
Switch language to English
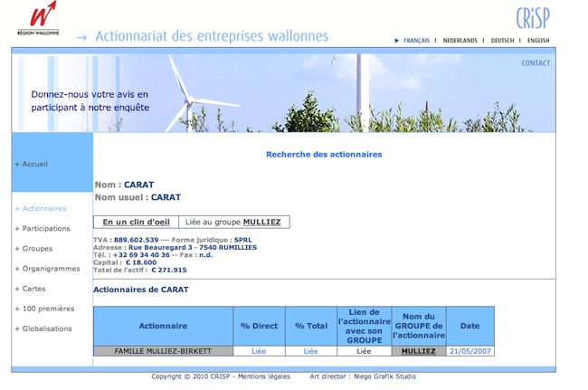(538, 41)
